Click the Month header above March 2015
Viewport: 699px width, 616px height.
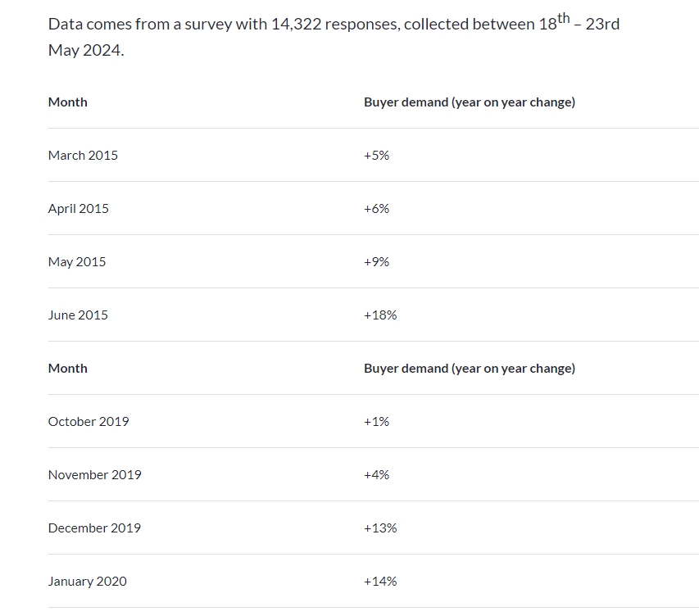coord(68,102)
